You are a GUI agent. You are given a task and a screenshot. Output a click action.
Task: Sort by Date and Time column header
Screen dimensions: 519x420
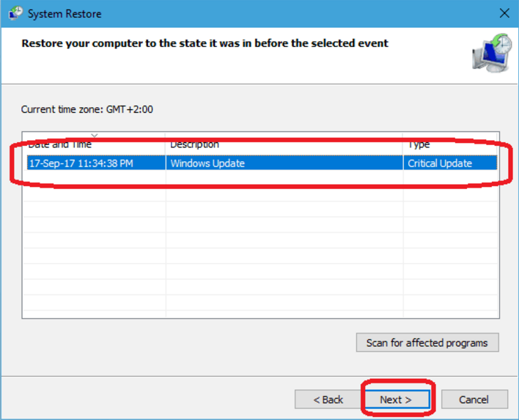(95, 144)
